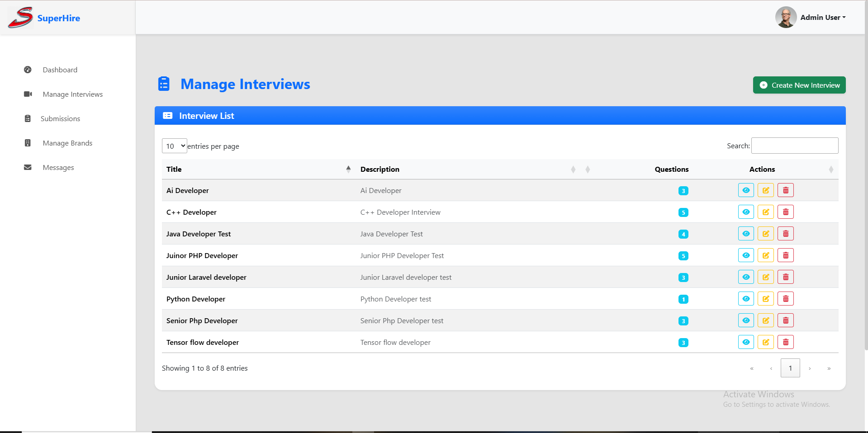This screenshot has height=433, width=868.
Task: Click the SuperHire logo icon
Action: [x=20, y=18]
